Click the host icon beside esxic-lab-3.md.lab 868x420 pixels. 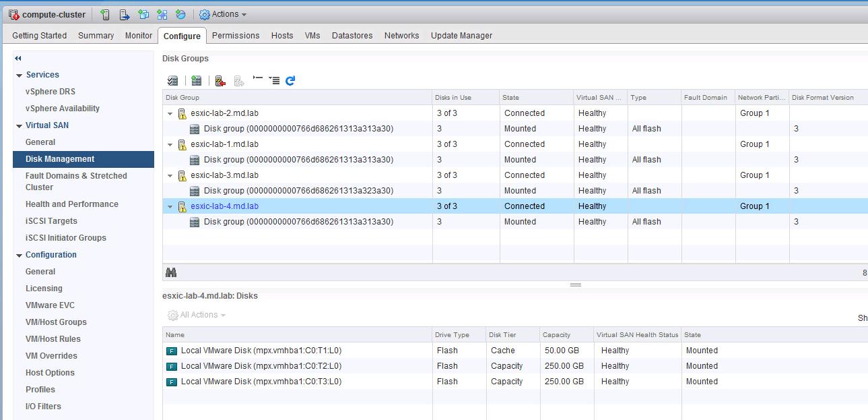(x=182, y=175)
